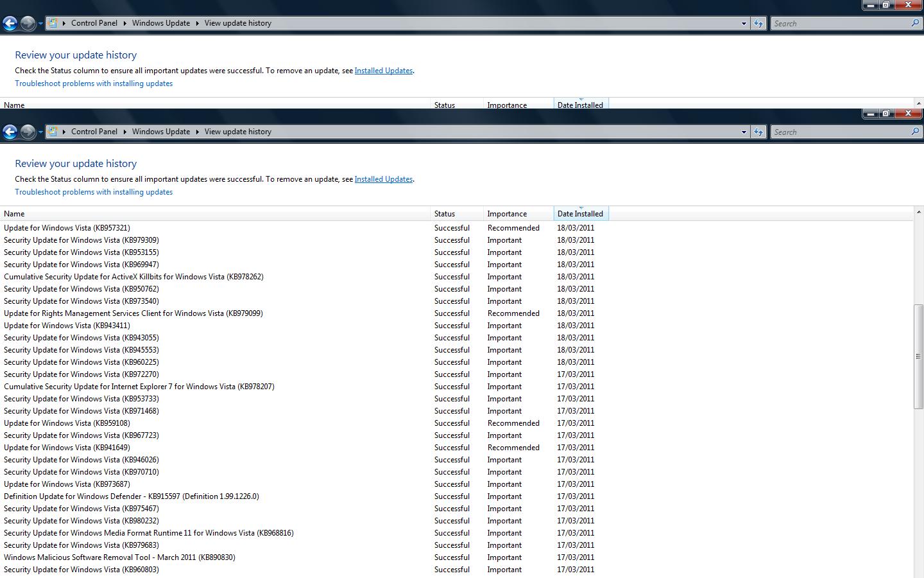Viewport: 924px width, 578px height.
Task: Expand the arrow after Control Panel in the rear window
Action: point(125,23)
